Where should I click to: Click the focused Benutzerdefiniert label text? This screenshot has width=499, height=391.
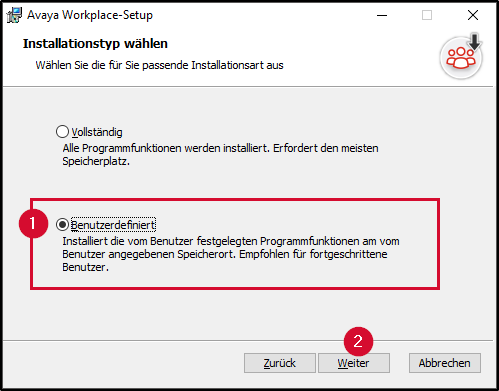113,225
